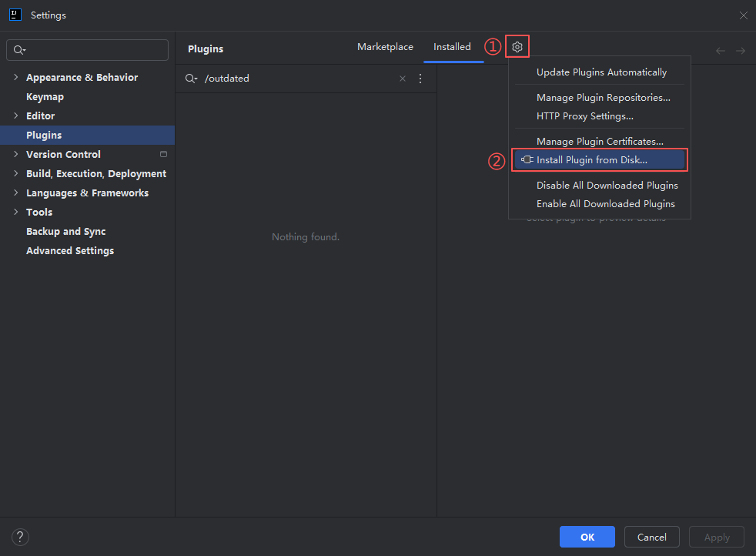Expand Build, Execution, Deployment group
Viewport: 756px width, 556px height.
tap(15, 173)
